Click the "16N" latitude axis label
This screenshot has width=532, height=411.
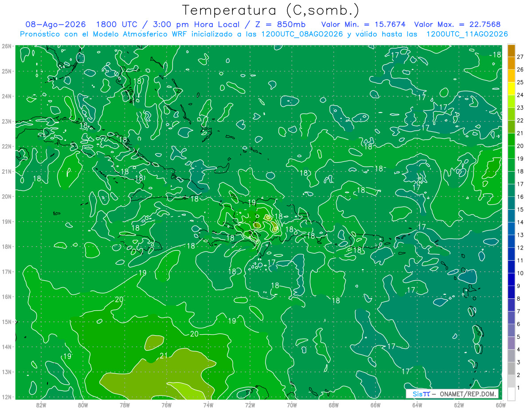click(6, 297)
